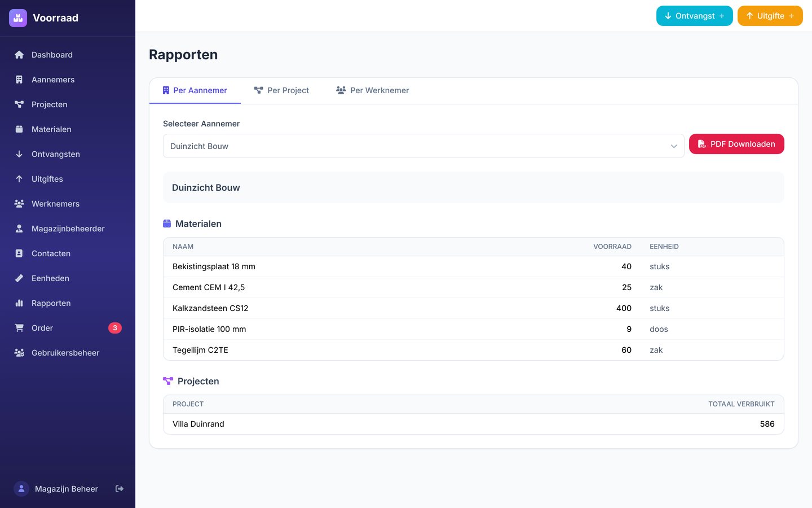The image size is (812, 508).
Task: Click the Rapporten bar chart icon
Action: click(19, 303)
